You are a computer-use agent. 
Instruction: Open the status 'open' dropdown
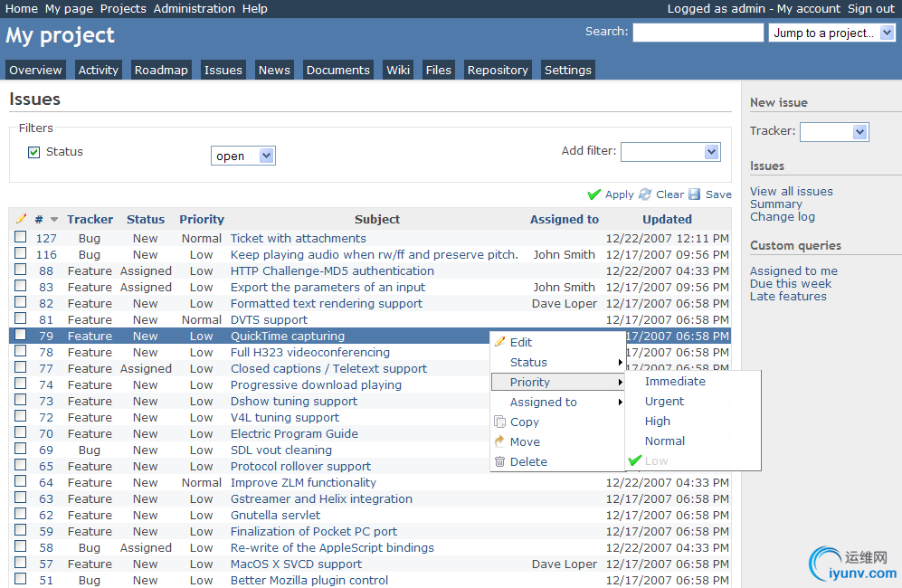[243, 156]
